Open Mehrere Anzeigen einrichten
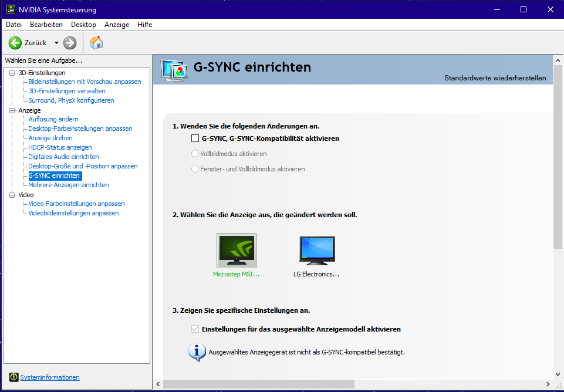The height and width of the screenshot is (392, 564). 69,185
